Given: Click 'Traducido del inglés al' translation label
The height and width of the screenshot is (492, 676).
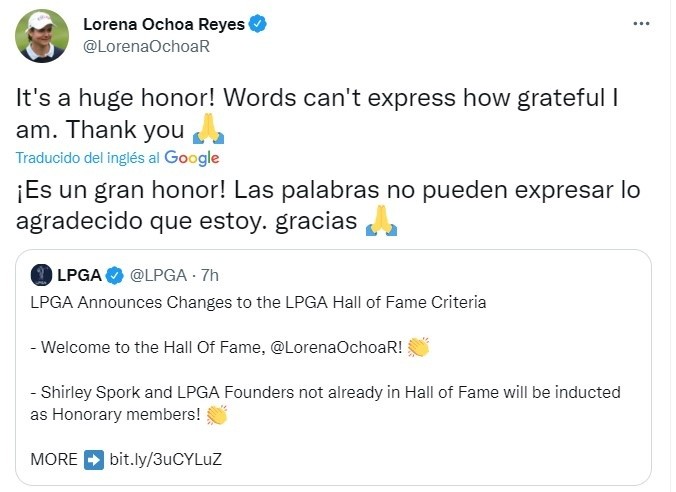Looking at the screenshot, I should click(87, 158).
